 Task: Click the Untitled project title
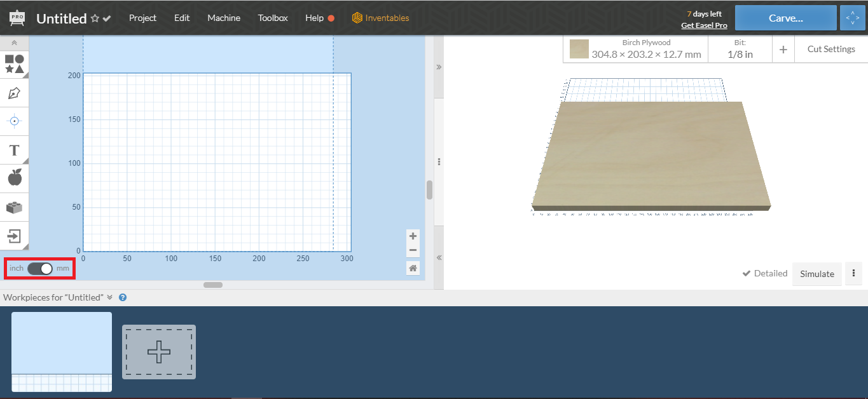[62, 18]
